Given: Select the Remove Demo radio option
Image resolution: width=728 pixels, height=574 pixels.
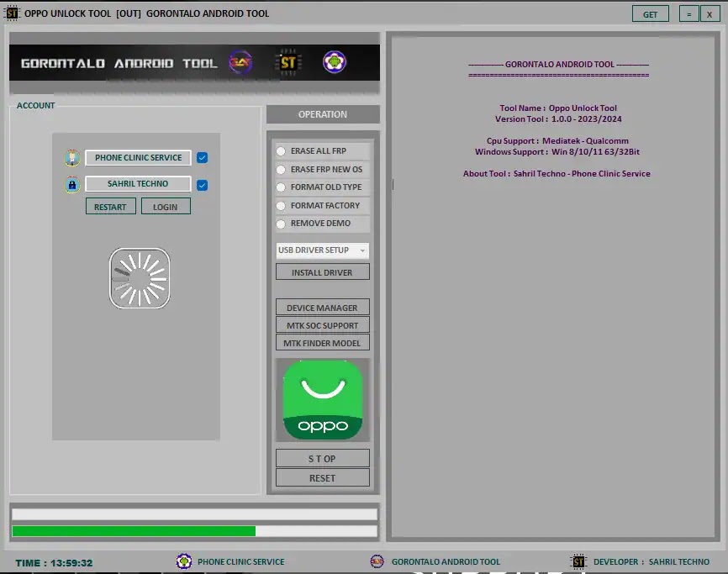Looking at the screenshot, I should (x=281, y=224).
